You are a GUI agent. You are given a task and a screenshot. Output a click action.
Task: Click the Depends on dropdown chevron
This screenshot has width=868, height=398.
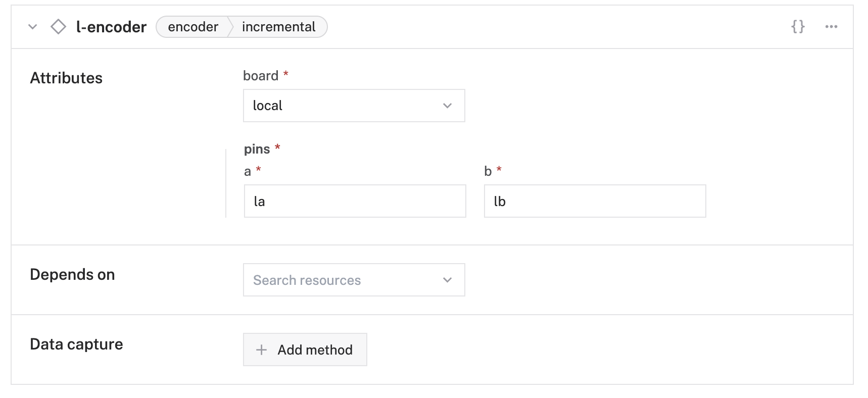pyautogui.click(x=447, y=280)
